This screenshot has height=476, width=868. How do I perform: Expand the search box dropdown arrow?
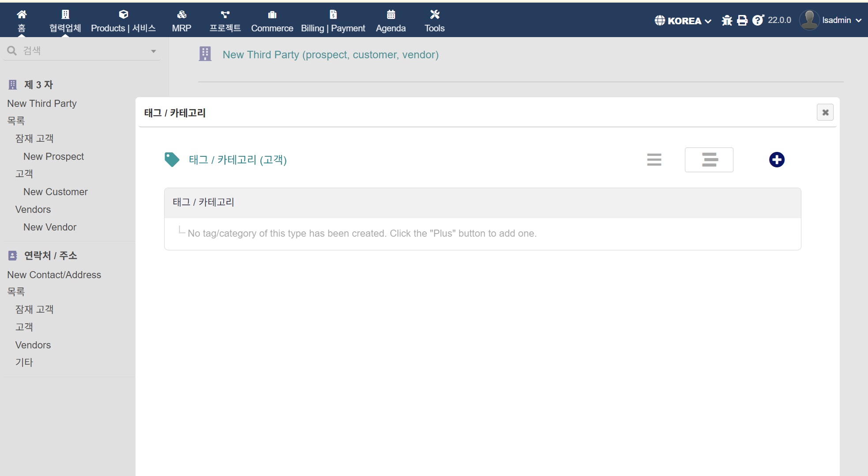tap(153, 51)
